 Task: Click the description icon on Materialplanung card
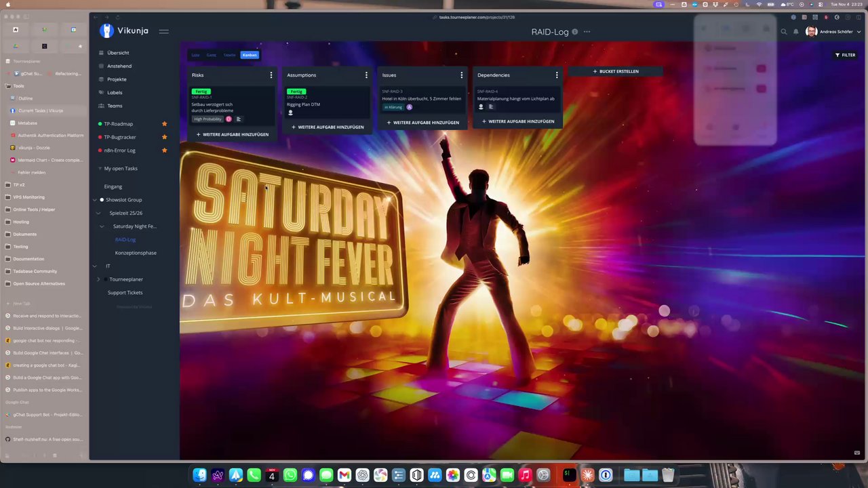tap(491, 106)
